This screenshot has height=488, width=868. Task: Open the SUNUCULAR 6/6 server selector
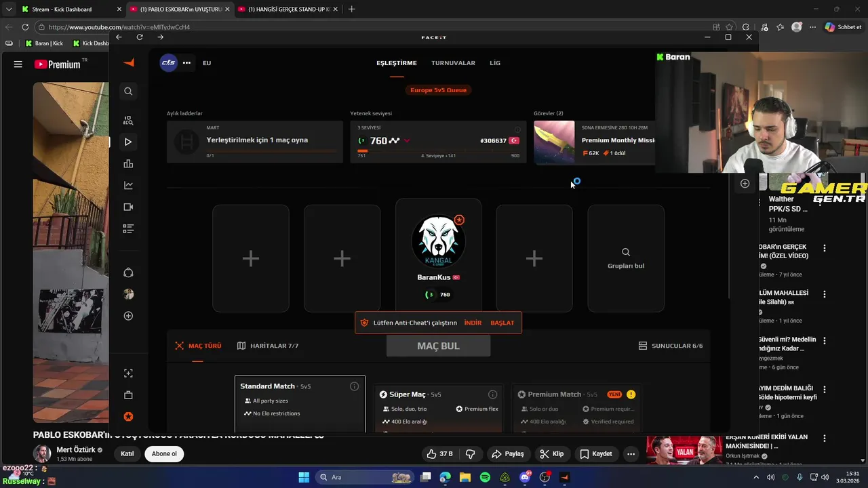(671, 346)
